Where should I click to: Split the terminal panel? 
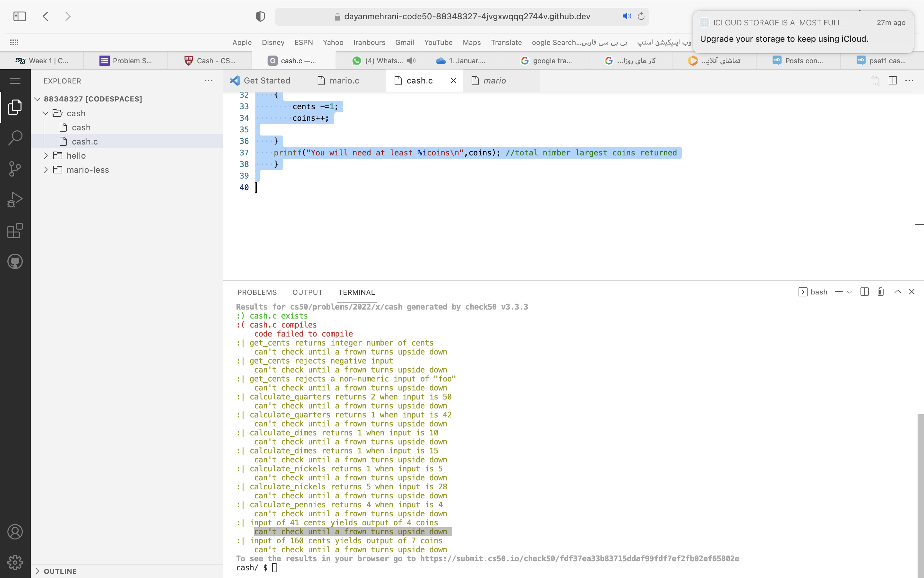pyautogui.click(x=864, y=292)
